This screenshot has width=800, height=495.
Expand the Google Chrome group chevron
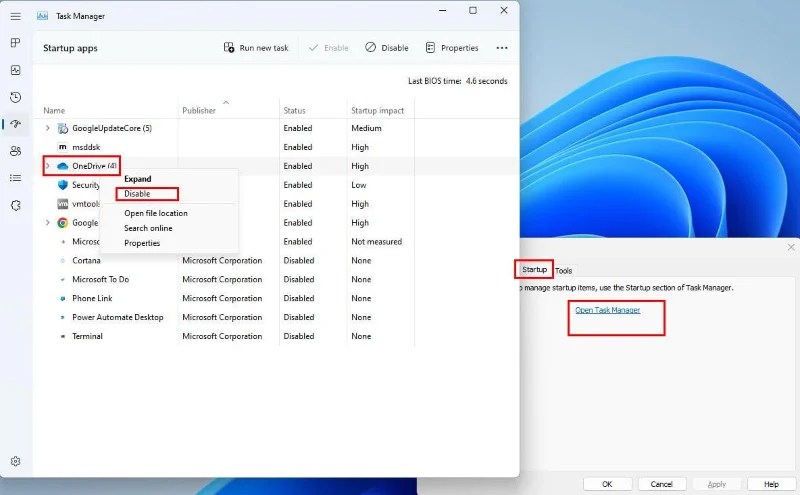click(x=47, y=222)
